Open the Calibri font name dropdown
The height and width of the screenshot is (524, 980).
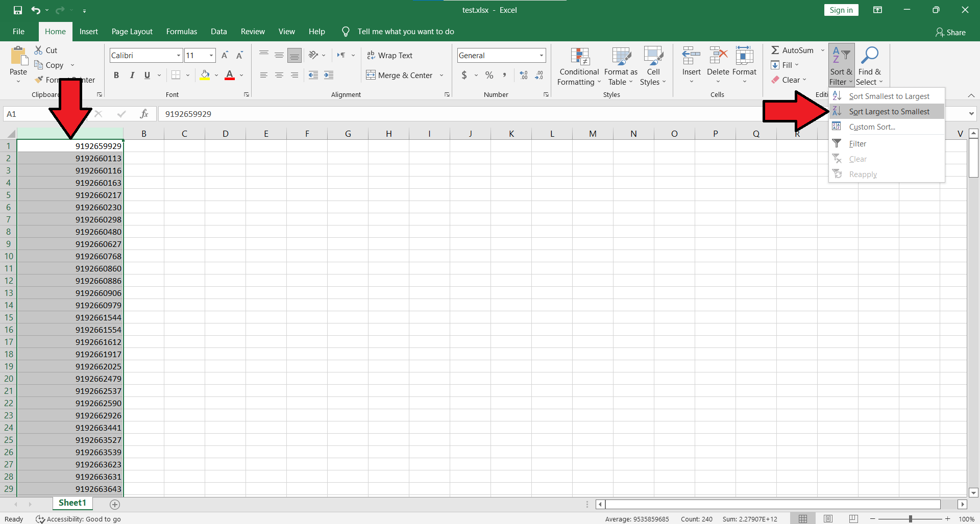(179, 55)
